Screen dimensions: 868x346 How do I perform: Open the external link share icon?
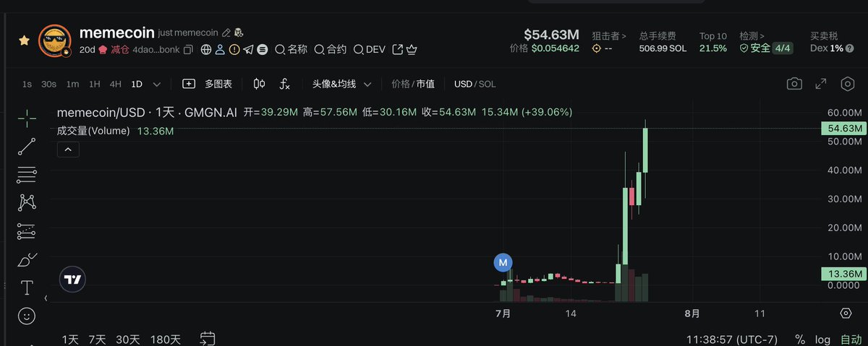point(397,50)
